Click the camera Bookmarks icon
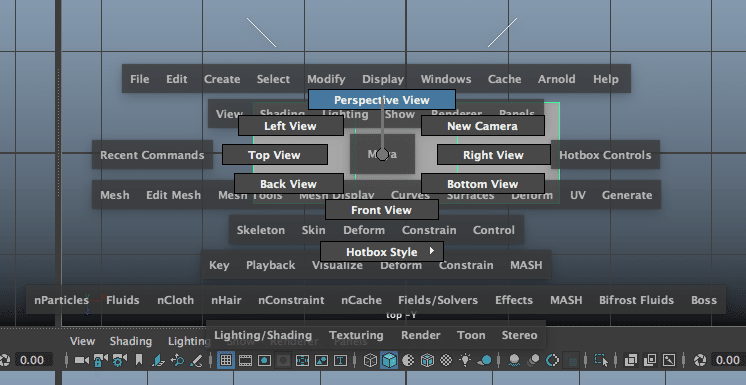 (139, 360)
